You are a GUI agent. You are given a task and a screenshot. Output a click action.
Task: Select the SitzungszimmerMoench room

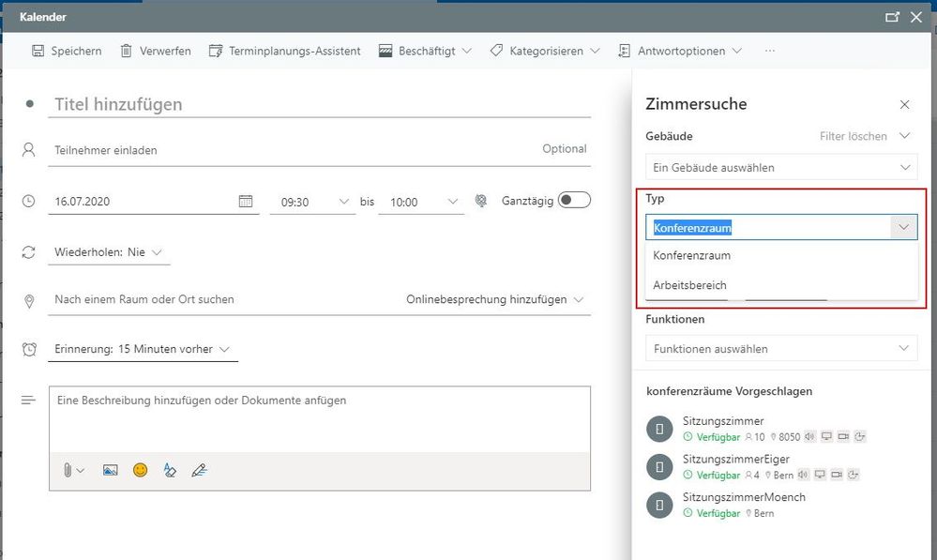click(781, 505)
